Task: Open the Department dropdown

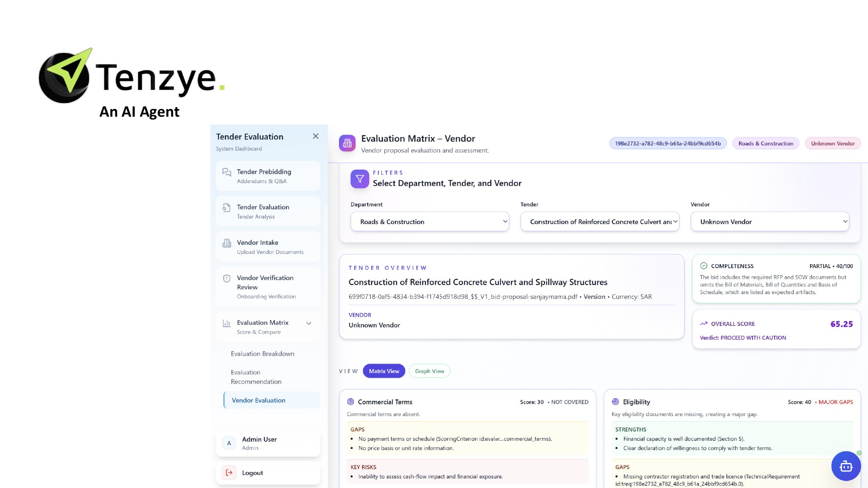Action: [x=430, y=222]
